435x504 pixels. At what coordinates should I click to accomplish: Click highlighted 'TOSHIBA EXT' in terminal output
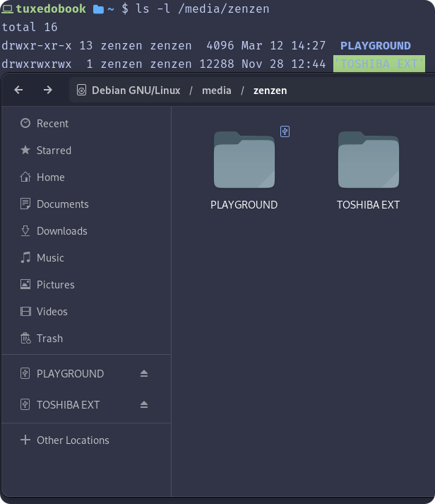tap(379, 64)
